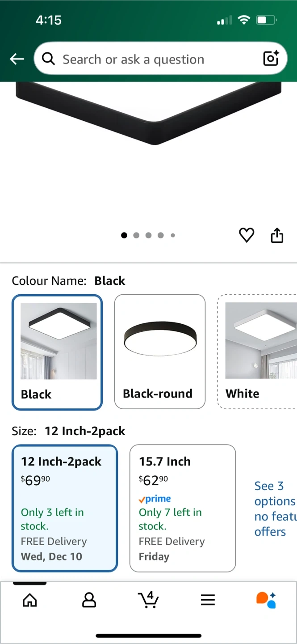Open Rufus AI assistant icon
Viewport: 297px width, 644px height.
point(266,600)
